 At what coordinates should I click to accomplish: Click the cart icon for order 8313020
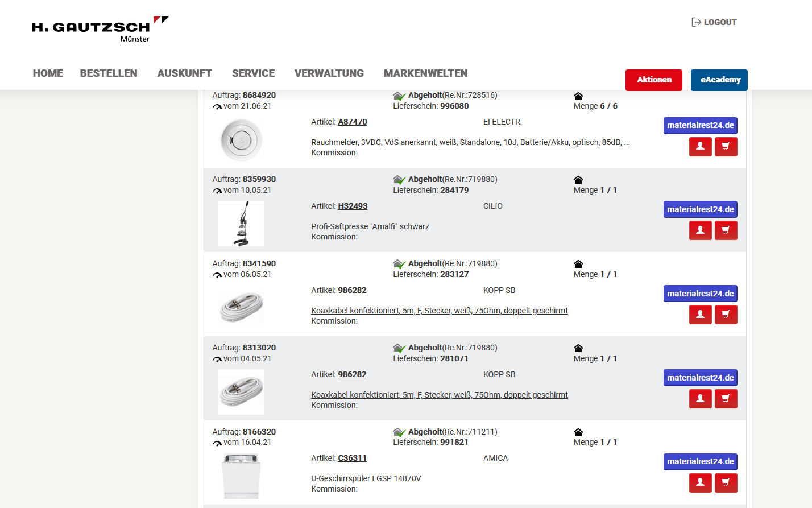(726, 399)
